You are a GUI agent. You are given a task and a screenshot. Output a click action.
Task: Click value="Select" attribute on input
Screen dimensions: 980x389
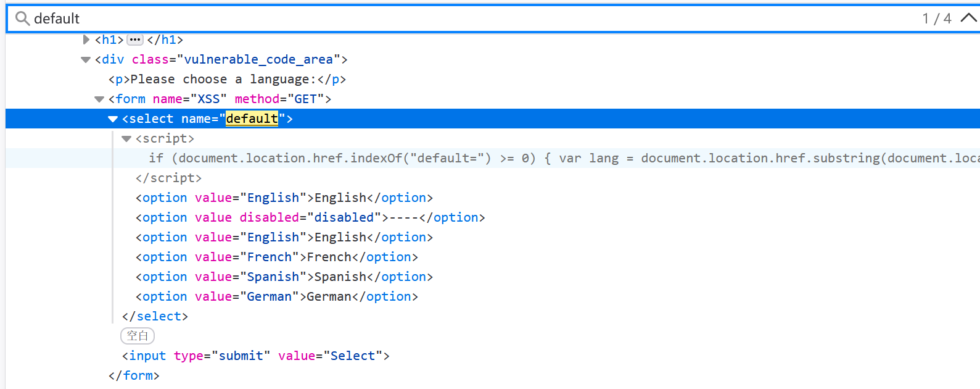pos(331,356)
